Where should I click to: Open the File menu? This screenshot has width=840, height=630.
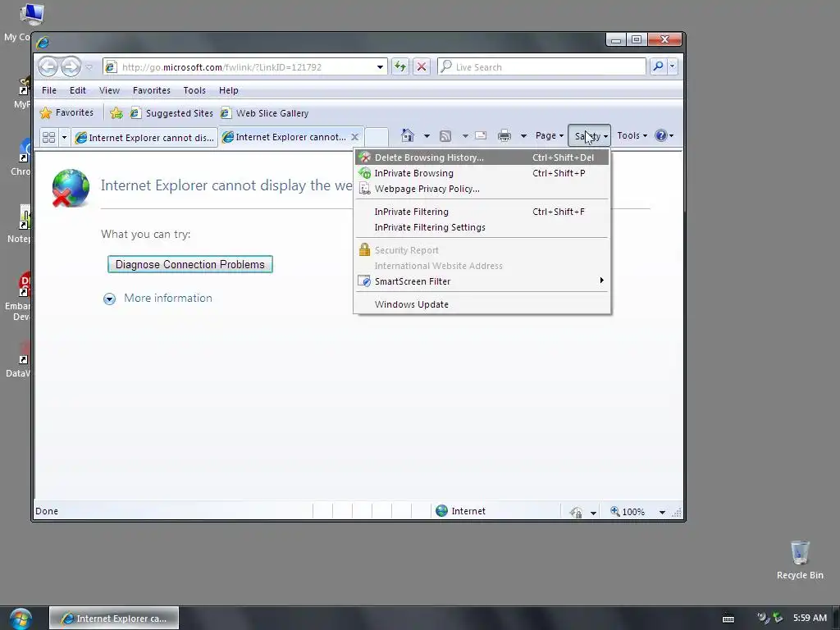pos(48,90)
